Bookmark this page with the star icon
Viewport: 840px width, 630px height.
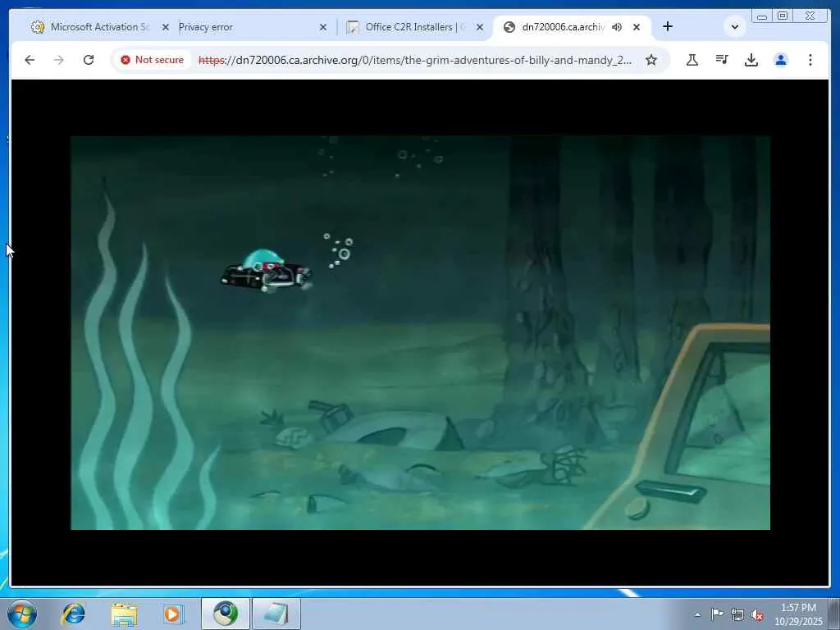pos(651,60)
